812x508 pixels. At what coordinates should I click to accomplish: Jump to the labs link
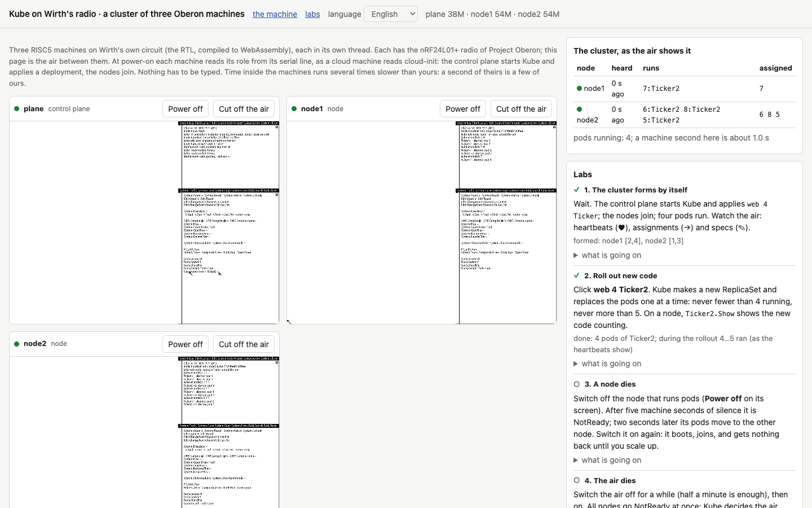[312, 14]
